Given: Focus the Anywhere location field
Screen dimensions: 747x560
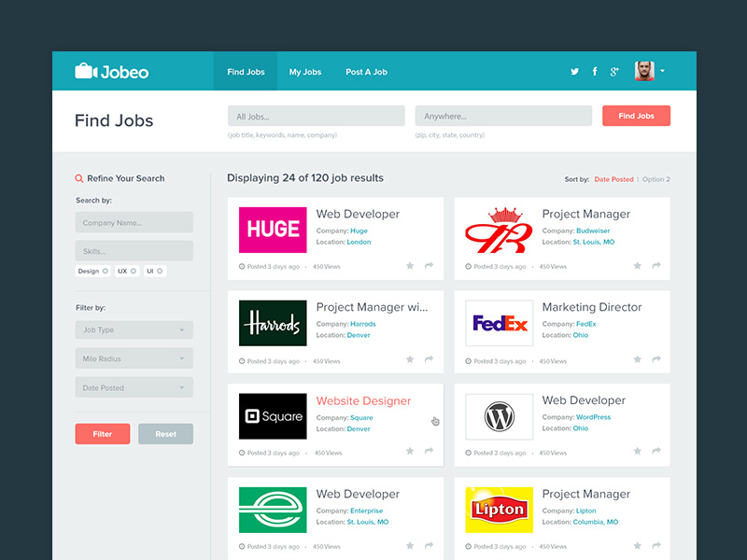Looking at the screenshot, I should coord(503,116).
